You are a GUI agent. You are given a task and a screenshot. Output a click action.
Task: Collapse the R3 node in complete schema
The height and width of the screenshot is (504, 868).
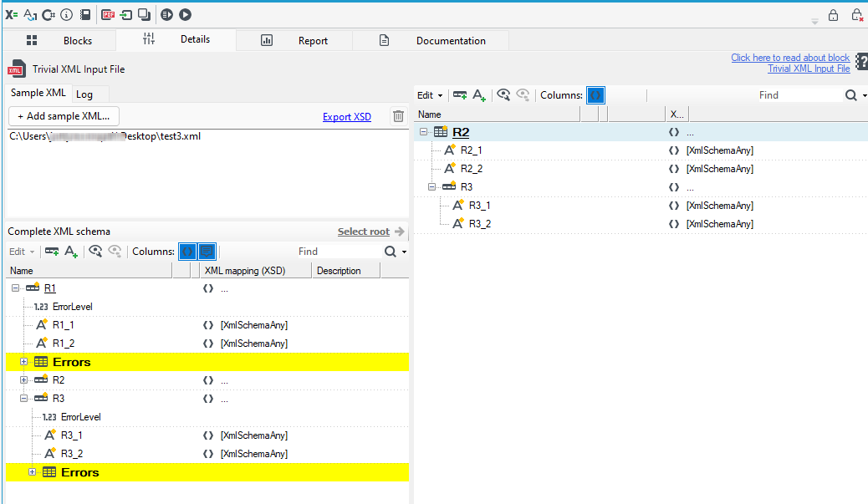pyautogui.click(x=23, y=399)
